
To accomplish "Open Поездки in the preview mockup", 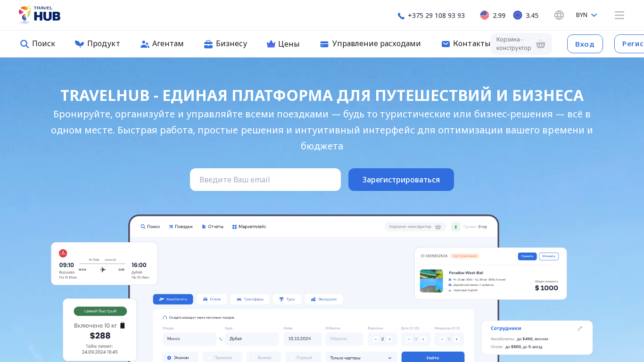I will point(181,227).
